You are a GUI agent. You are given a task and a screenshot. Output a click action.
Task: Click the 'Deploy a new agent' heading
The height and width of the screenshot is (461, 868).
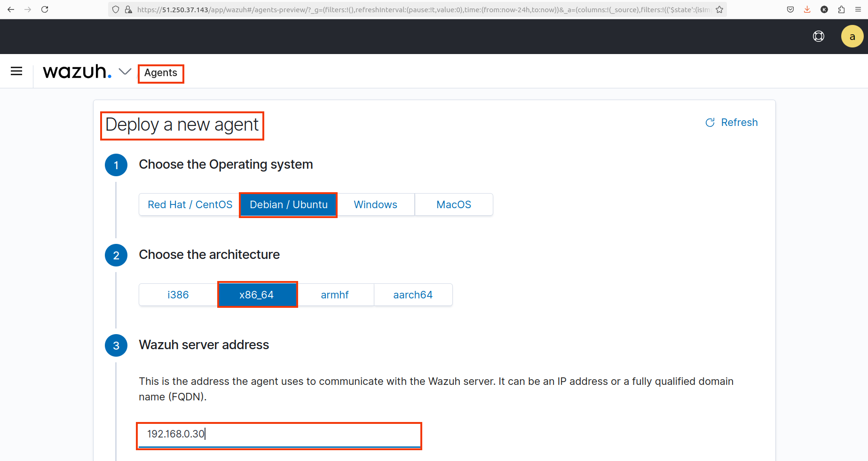(182, 125)
